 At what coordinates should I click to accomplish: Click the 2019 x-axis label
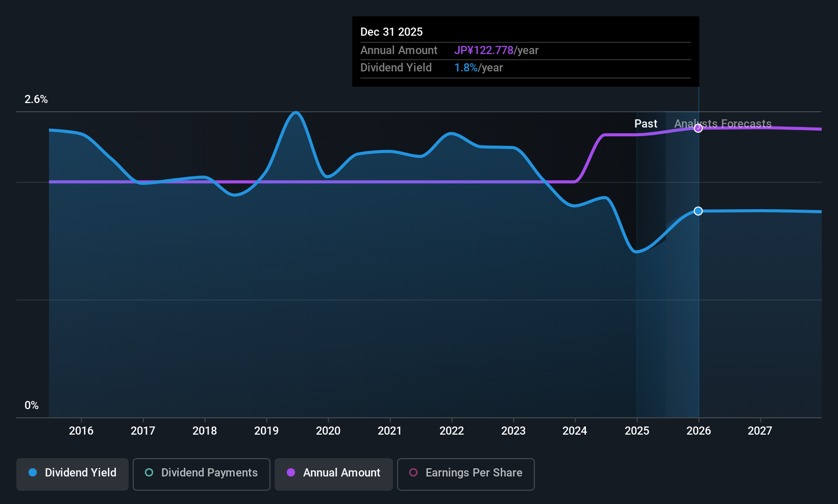point(266,431)
